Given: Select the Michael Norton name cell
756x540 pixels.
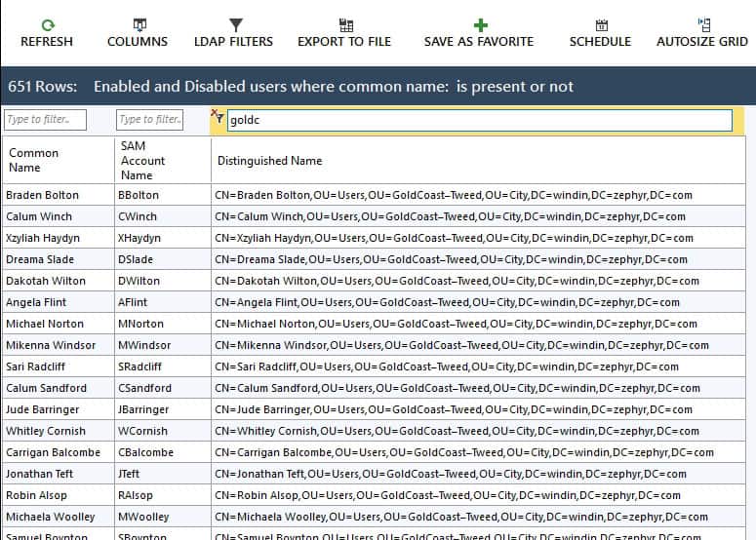Looking at the screenshot, I should (x=59, y=324).
